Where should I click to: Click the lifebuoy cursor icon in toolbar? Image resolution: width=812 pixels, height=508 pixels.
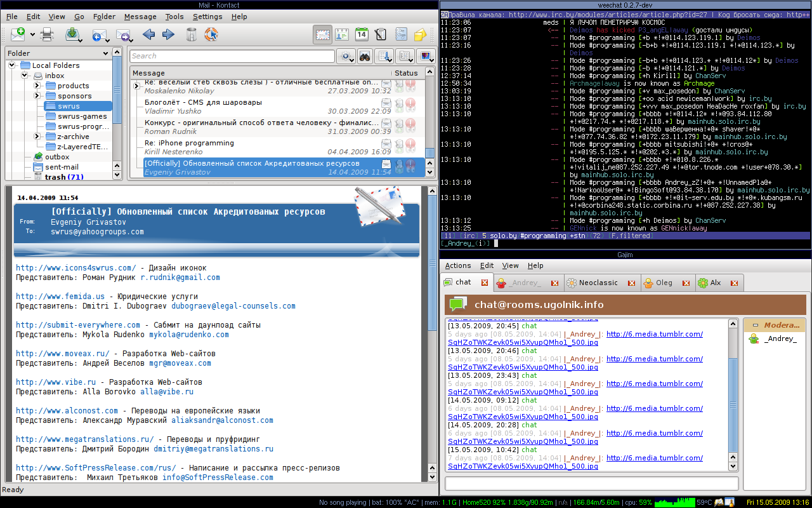[x=211, y=34]
